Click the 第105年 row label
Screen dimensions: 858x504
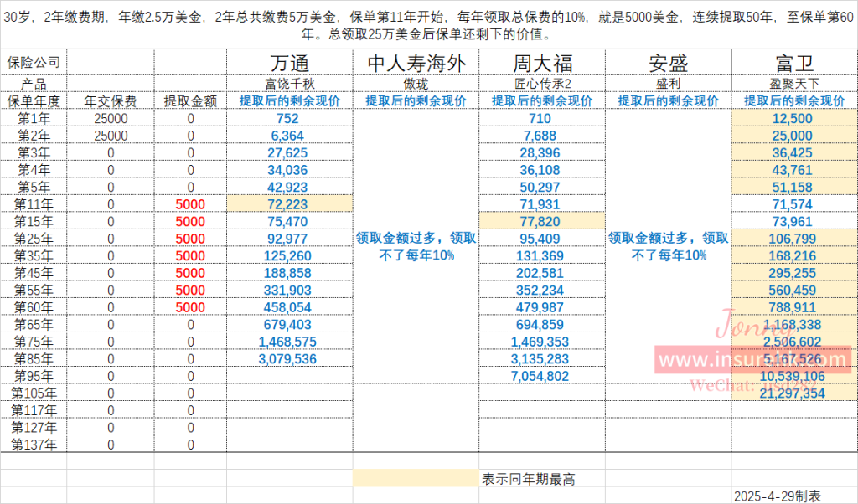(x=34, y=393)
